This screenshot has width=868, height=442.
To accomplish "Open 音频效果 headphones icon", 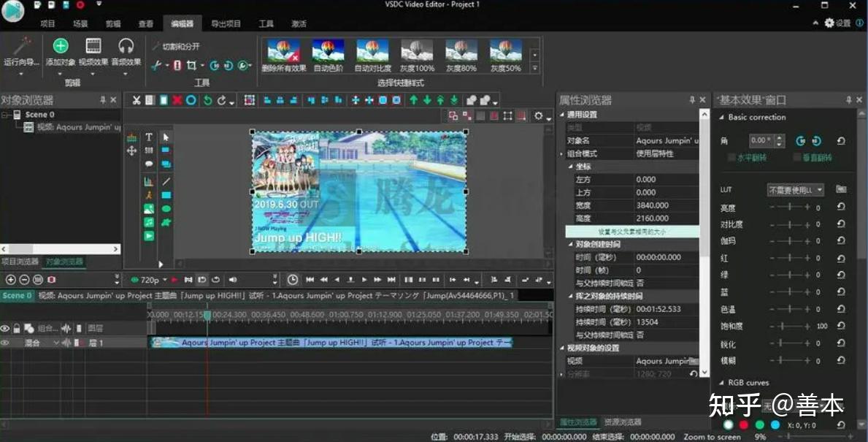I will pyautogui.click(x=126, y=46).
